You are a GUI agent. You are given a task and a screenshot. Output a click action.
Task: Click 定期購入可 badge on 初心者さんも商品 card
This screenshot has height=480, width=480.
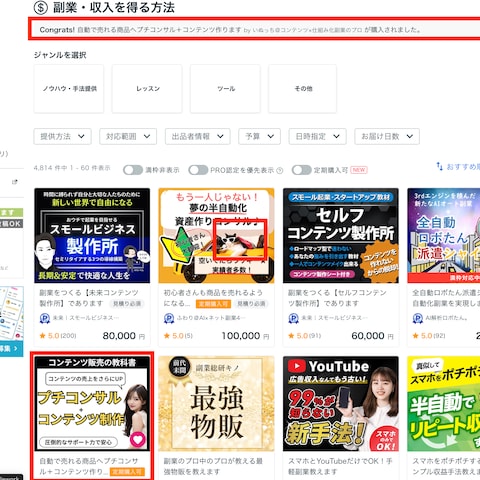pos(213,304)
